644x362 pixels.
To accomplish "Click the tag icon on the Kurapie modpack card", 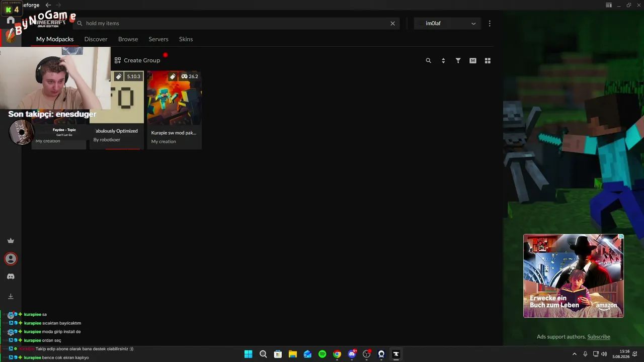I will [x=172, y=76].
